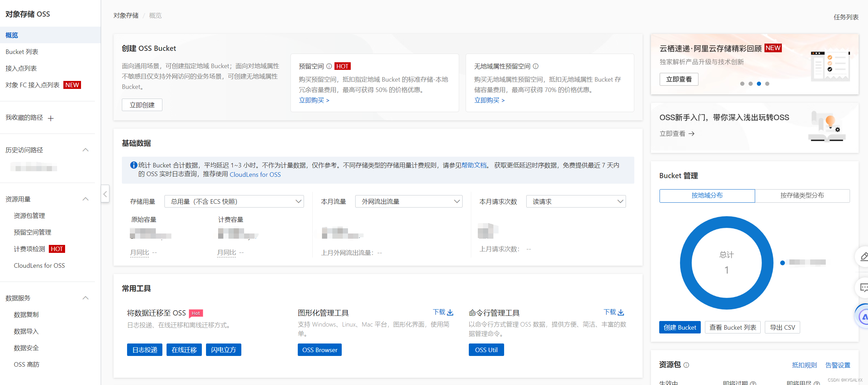Click blue legend dot beside donut chart
Image resolution: width=868 pixels, height=385 pixels.
pyautogui.click(x=782, y=263)
